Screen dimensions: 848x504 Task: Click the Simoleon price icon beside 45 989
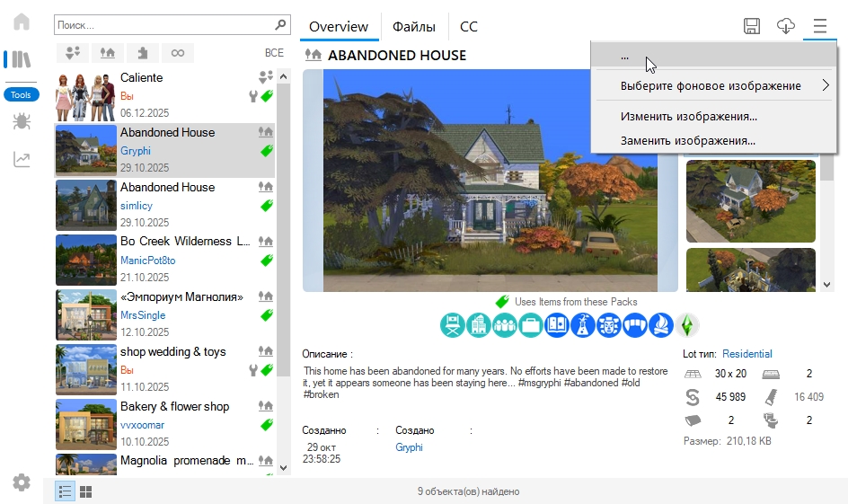tap(693, 397)
